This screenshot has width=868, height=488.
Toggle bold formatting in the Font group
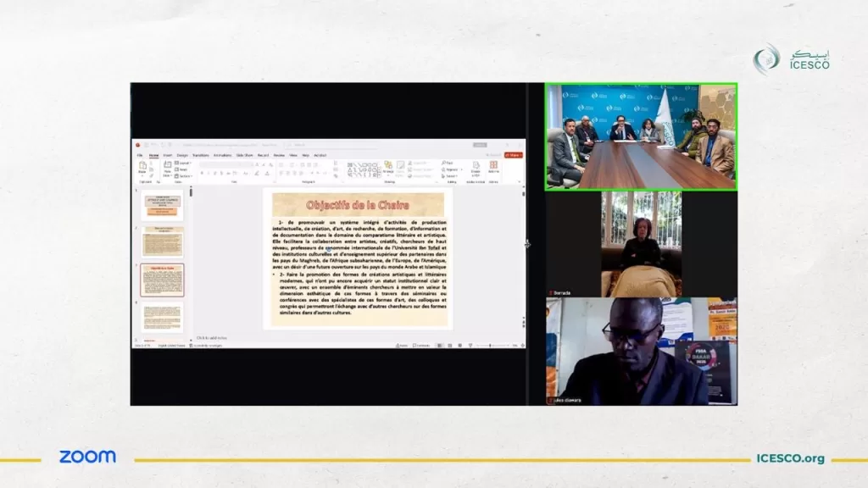(x=202, y=174)
